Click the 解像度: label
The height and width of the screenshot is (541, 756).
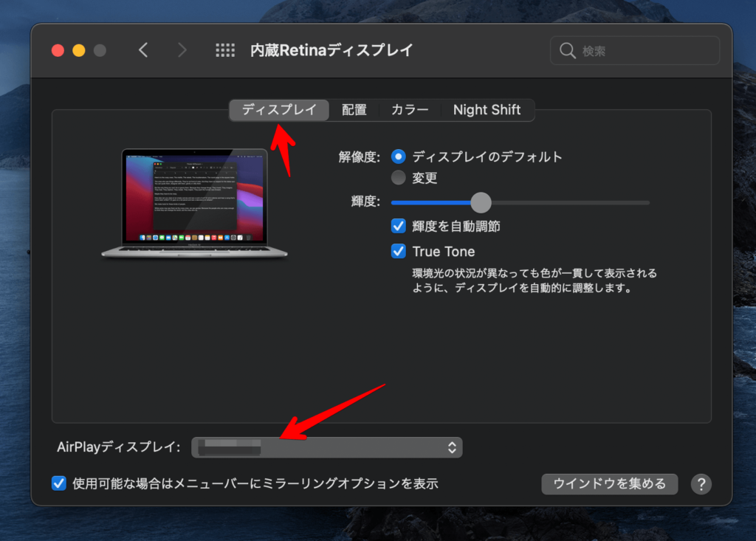360,157
